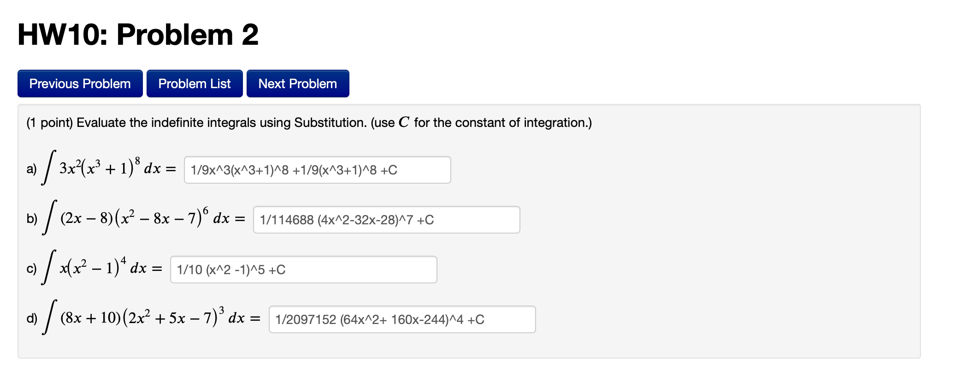Return to the problem list page
Screen dimensions: 980x372
194,84
